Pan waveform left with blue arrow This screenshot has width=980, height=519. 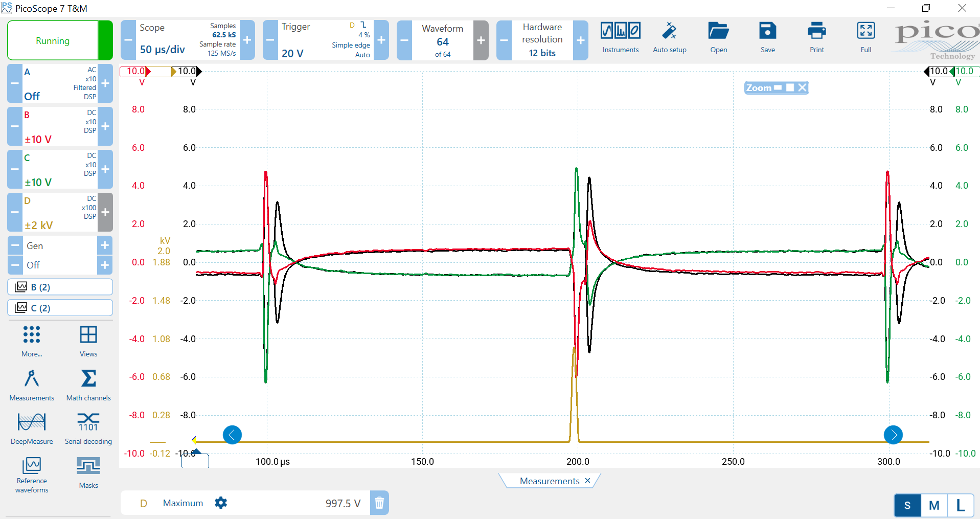point(232,435)
